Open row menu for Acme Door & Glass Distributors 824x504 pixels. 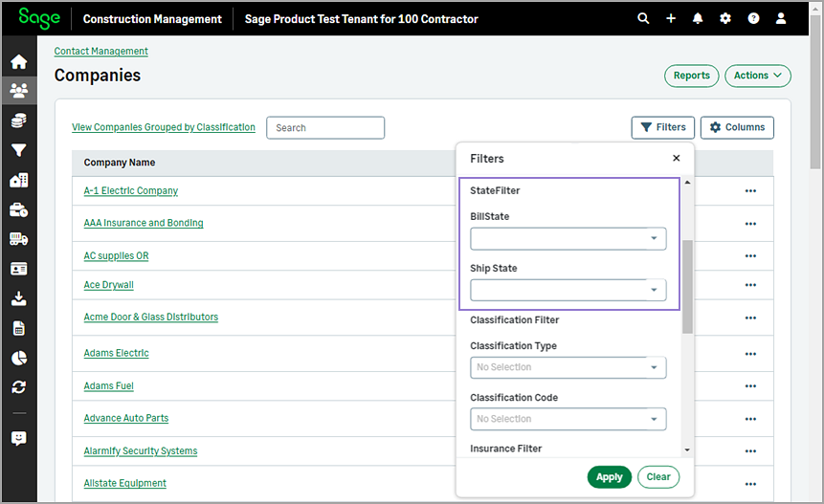tap(750, 318)
